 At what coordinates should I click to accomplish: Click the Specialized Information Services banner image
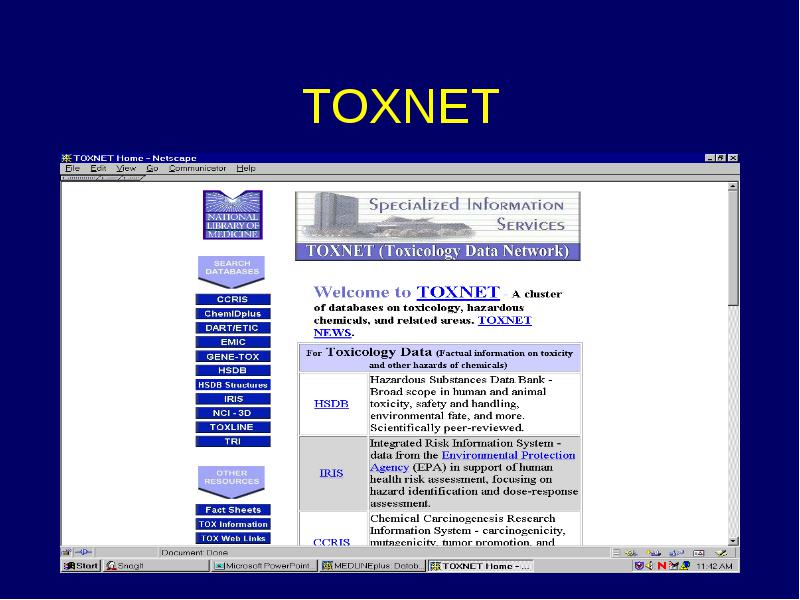(438, 226)
